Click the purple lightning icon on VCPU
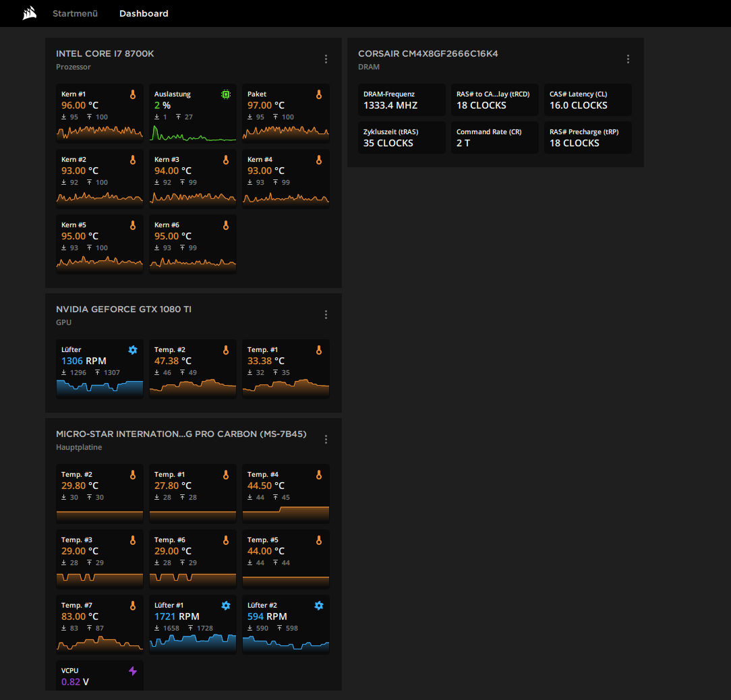This screenshot has width=731, height=700. click(x=133, y=670)
